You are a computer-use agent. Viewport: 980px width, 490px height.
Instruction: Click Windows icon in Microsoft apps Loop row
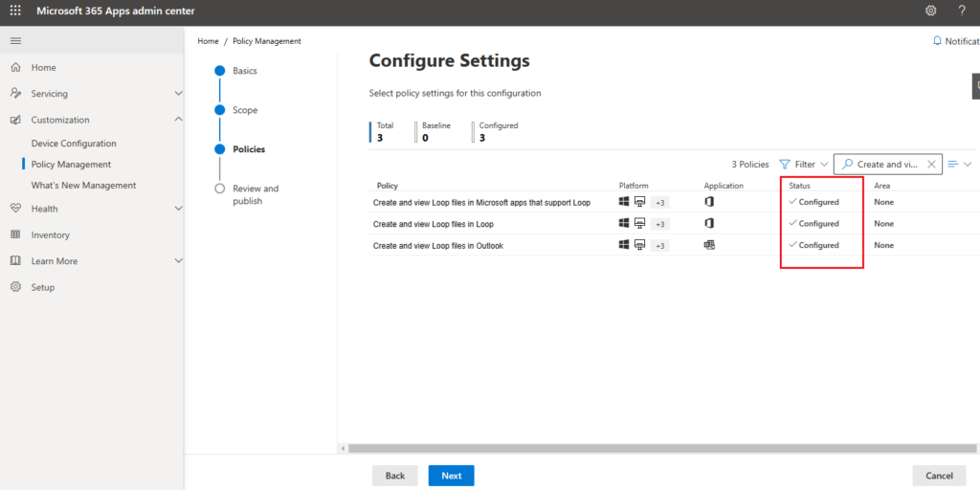point(624,202)
